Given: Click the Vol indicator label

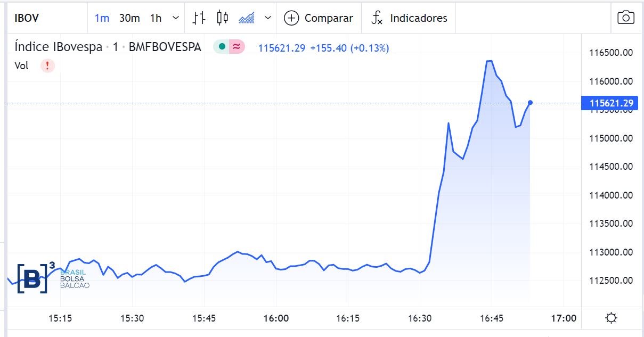Looking at the screenshot, I should coord(22,65).
